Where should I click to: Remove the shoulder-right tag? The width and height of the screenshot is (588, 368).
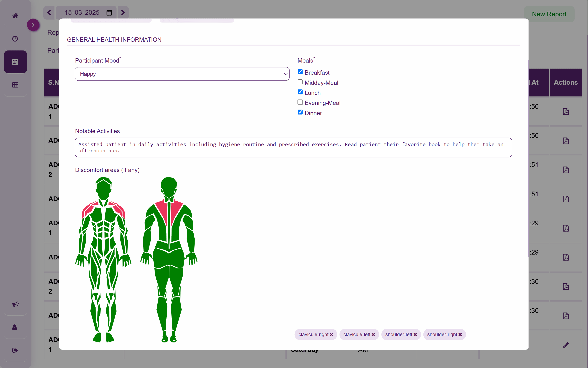tap(460, 335)
